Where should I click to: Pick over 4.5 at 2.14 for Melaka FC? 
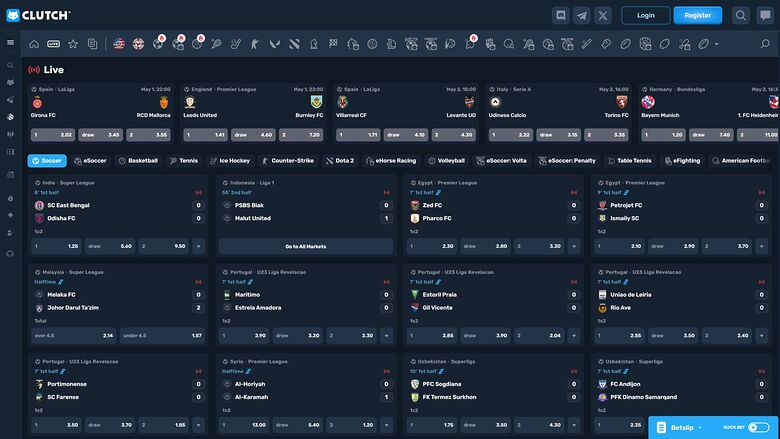pos(74,336)
